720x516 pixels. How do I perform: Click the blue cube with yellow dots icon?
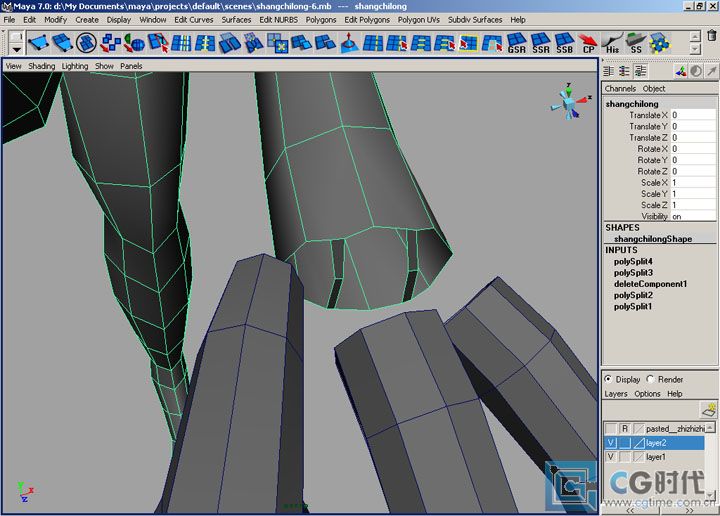[659, 43]
